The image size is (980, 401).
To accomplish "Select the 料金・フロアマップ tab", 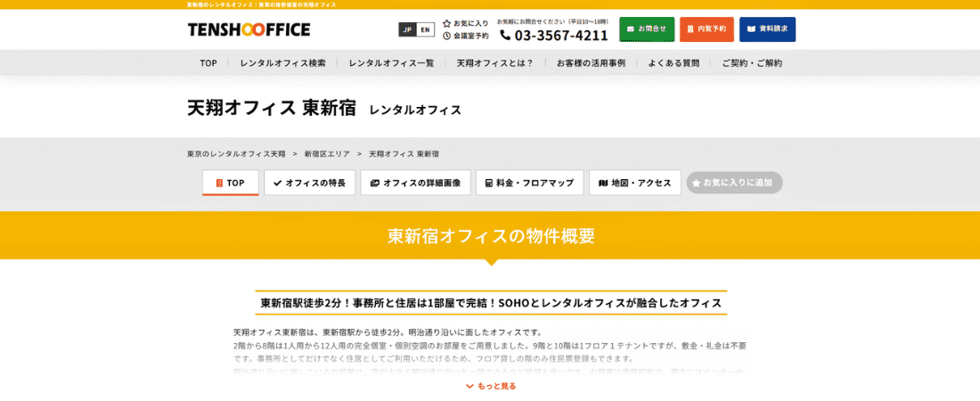I will pos(529,183).
